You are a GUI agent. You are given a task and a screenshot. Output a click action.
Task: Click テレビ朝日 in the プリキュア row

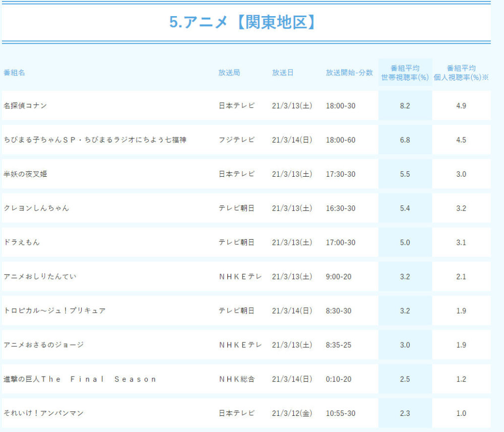[236, 311]
